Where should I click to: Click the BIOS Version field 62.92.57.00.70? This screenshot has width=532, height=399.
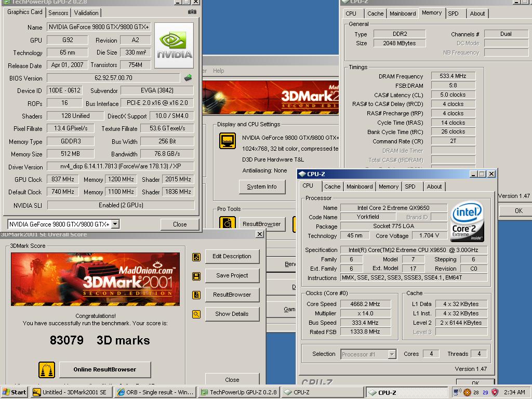pyautogui.click(x=113, y=78)
